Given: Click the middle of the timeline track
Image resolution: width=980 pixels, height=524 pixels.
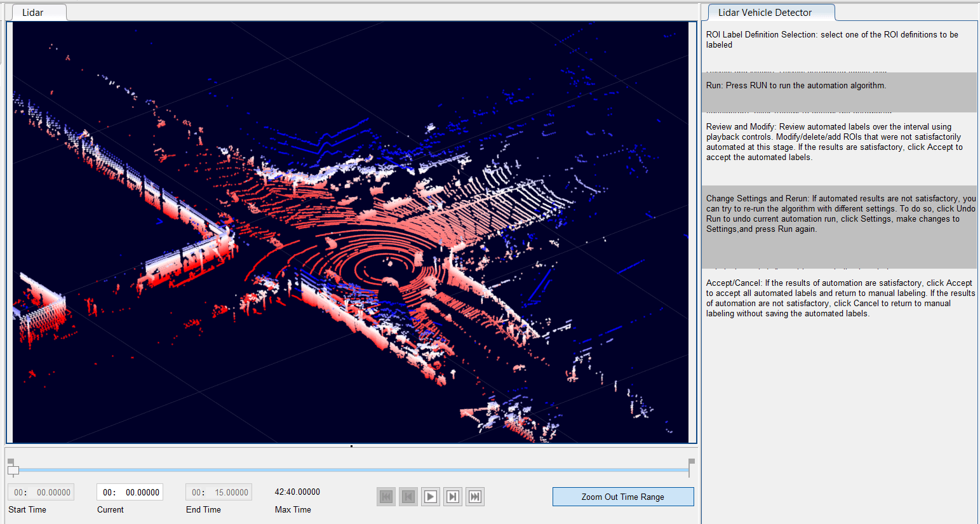Looking at the screenshot, I should (351, 470).
